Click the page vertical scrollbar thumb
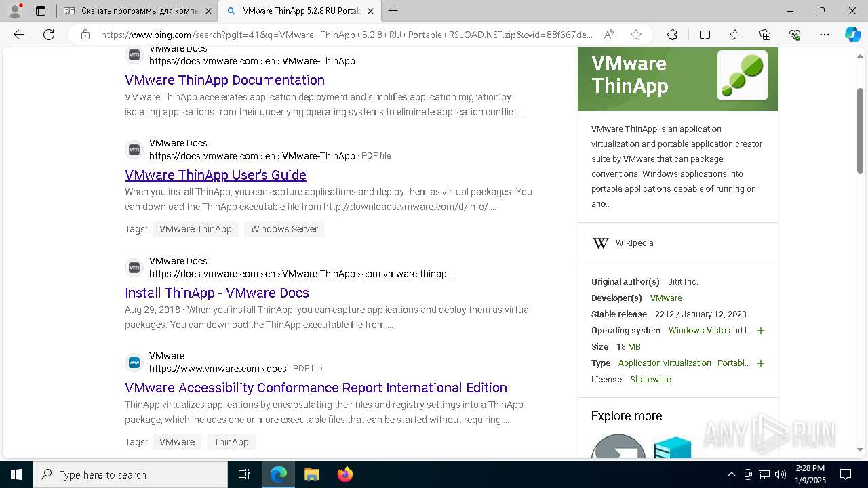The image size is (868, 488). click(x=861, y=129)
